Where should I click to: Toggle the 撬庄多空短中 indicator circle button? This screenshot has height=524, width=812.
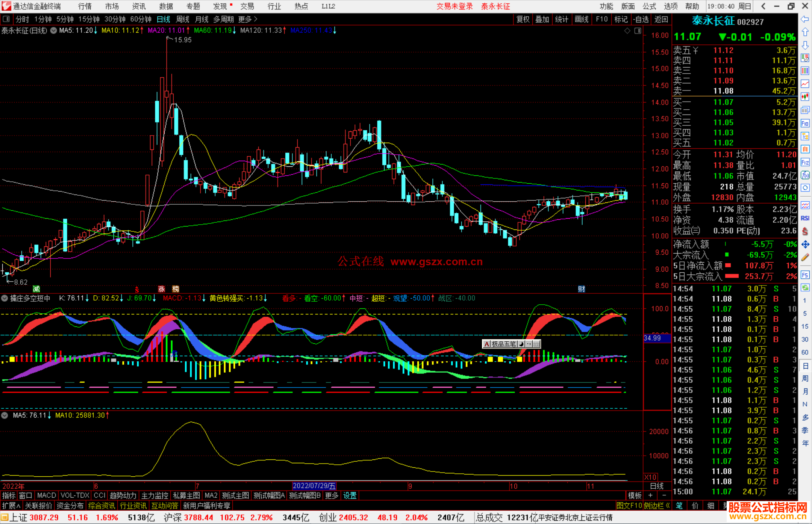5,298
